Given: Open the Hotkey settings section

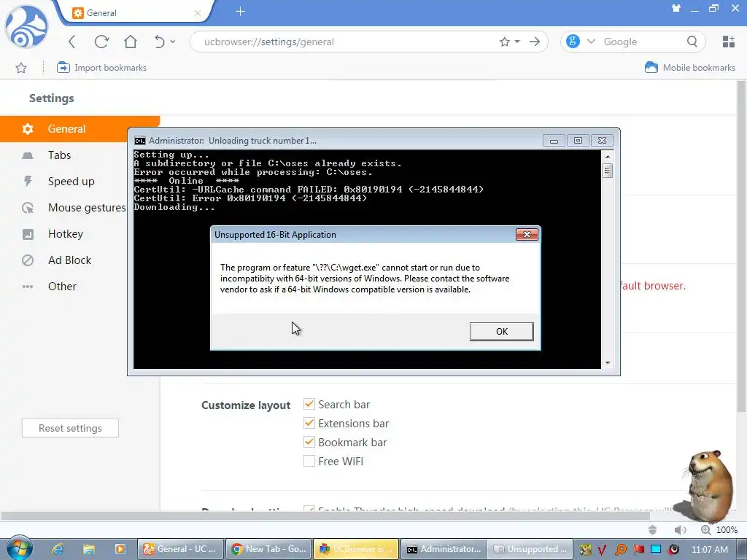Looking at the screenshot, I should (64, 234).
